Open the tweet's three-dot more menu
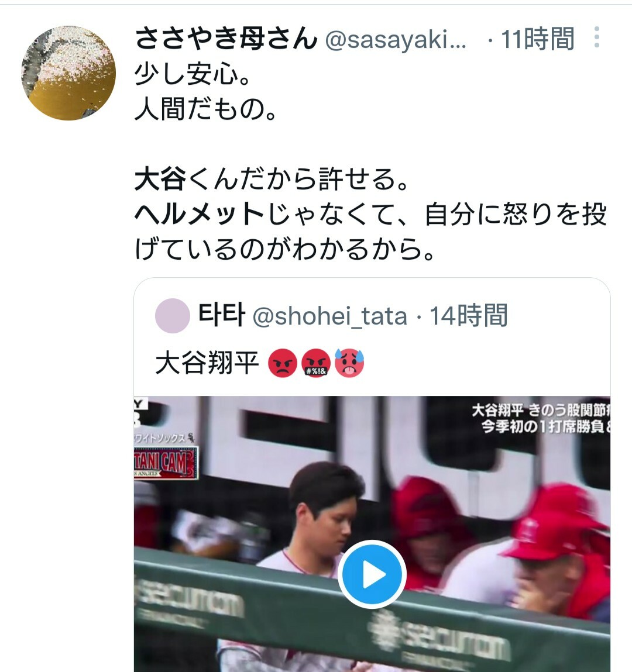This screenshot has width=632, height=672. (x=596, y=37)
